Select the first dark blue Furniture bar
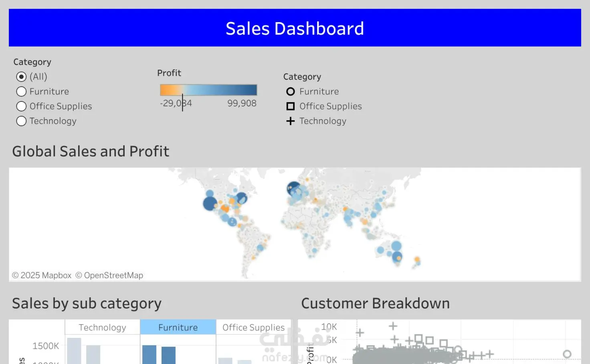 point(149,355)
